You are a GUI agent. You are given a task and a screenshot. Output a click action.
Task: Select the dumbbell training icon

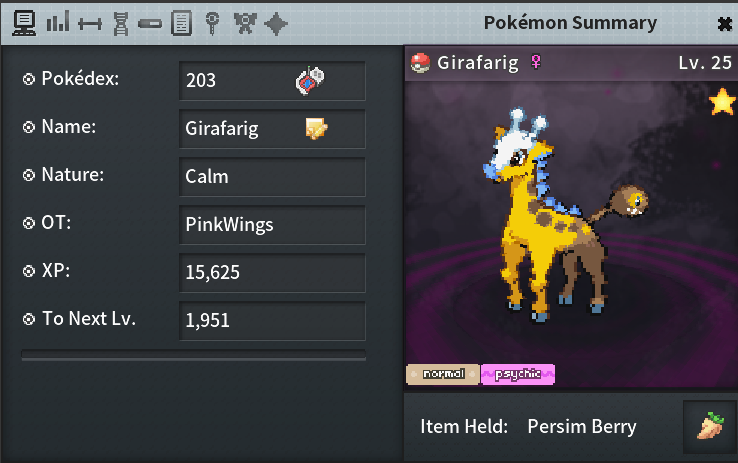coord(90,24)
